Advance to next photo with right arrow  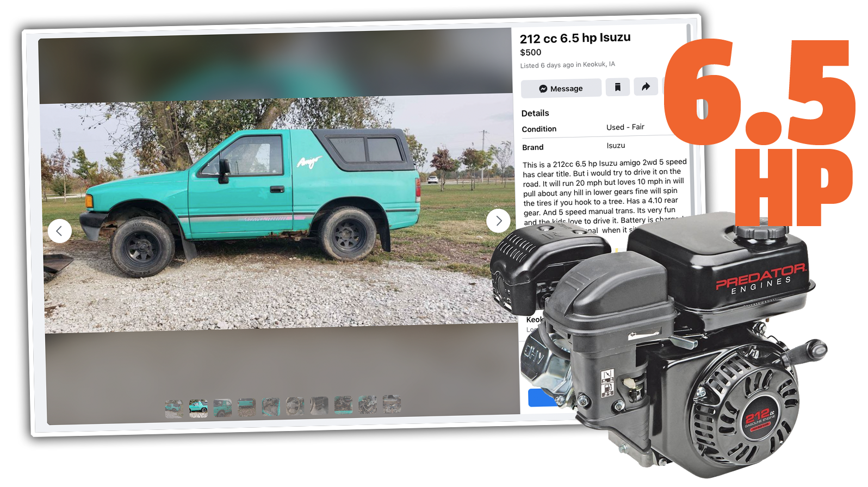coord(498,221)
